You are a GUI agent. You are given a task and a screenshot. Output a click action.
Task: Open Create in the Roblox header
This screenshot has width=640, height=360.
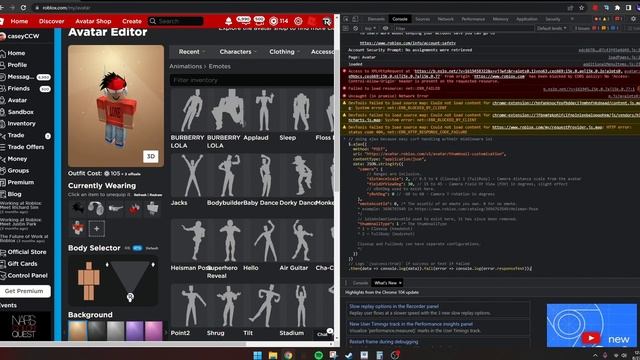(132, 21)
